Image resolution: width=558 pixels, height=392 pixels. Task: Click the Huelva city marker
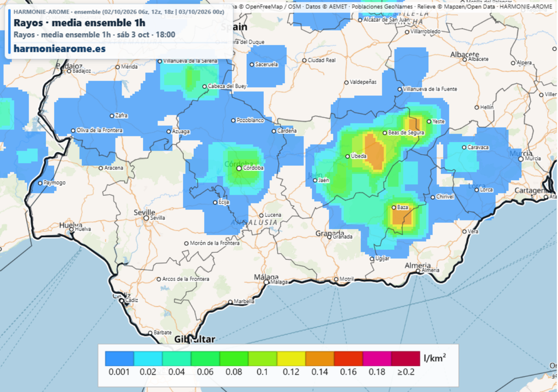click(71, 229)
